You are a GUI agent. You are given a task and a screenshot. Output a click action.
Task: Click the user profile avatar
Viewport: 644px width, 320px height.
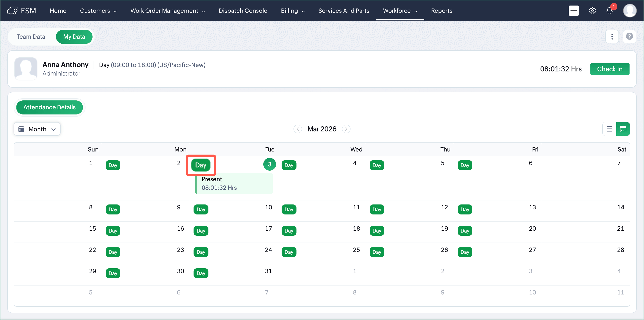click(x=630, y=11)
